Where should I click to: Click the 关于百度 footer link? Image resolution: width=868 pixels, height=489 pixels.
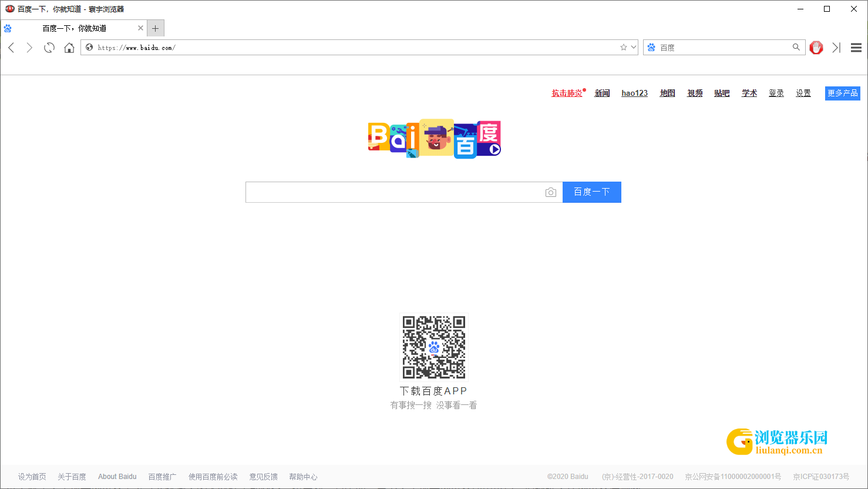tap(72, 477)
